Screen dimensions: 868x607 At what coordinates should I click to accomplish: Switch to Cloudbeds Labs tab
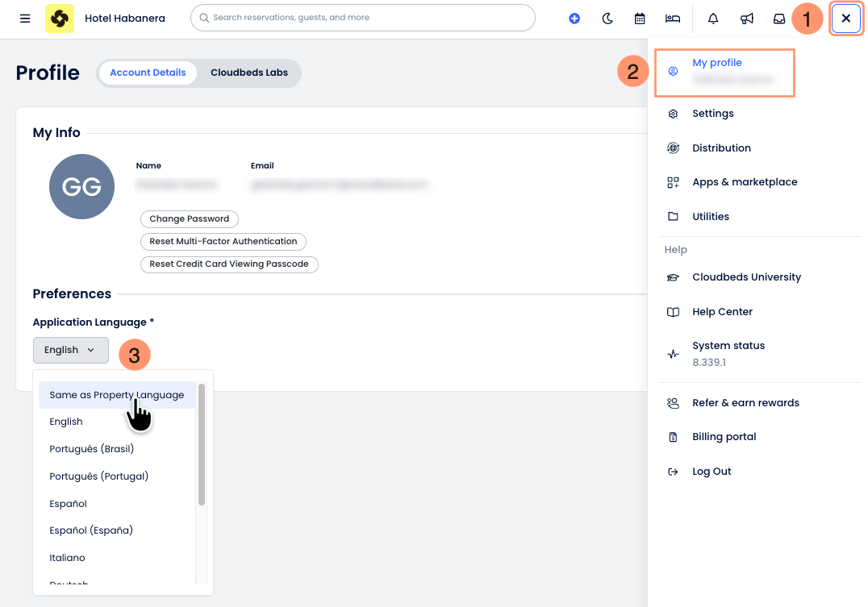click(x=249, y=73)
